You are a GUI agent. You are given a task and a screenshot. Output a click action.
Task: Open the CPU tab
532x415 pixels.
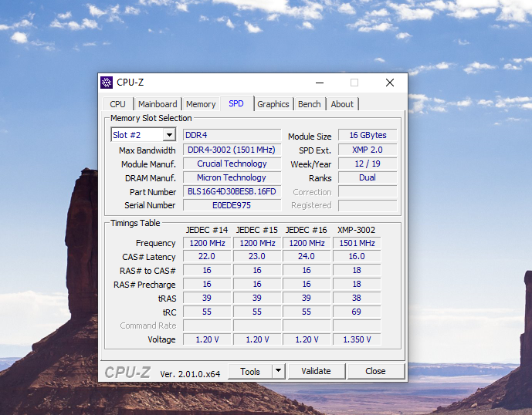(117, 104)
